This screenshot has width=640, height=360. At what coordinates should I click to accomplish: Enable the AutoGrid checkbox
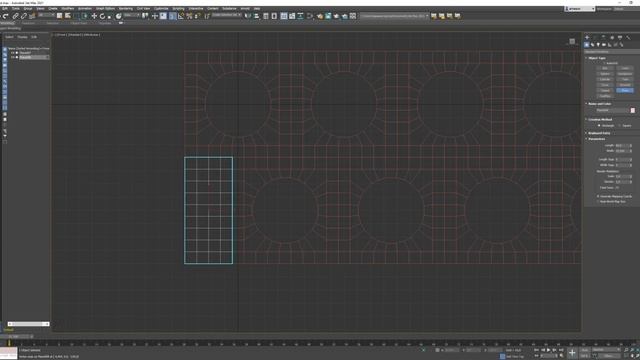point(604,63)
